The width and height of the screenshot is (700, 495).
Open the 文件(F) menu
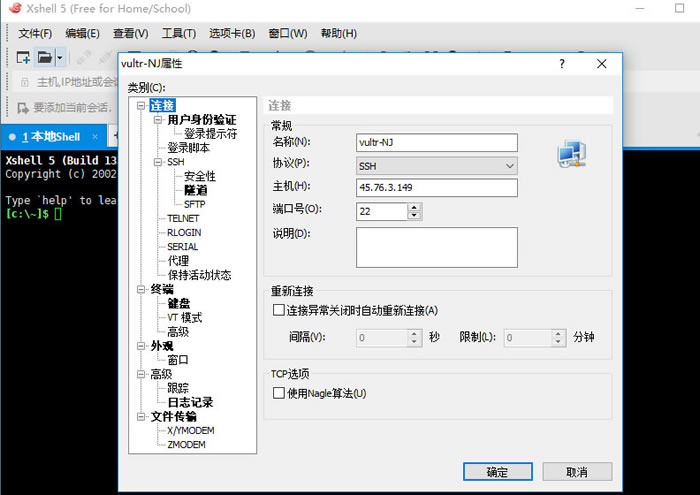click(35, 33)
